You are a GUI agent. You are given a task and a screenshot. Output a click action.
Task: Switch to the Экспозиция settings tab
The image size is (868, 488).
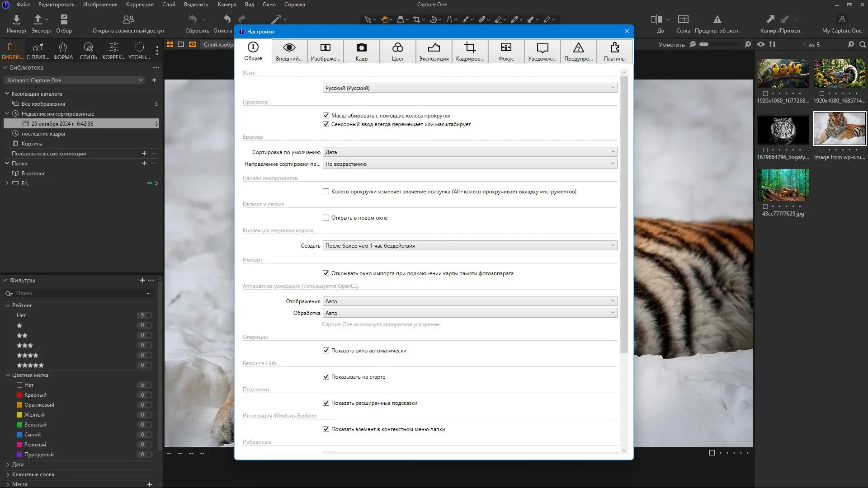point(434,51)
